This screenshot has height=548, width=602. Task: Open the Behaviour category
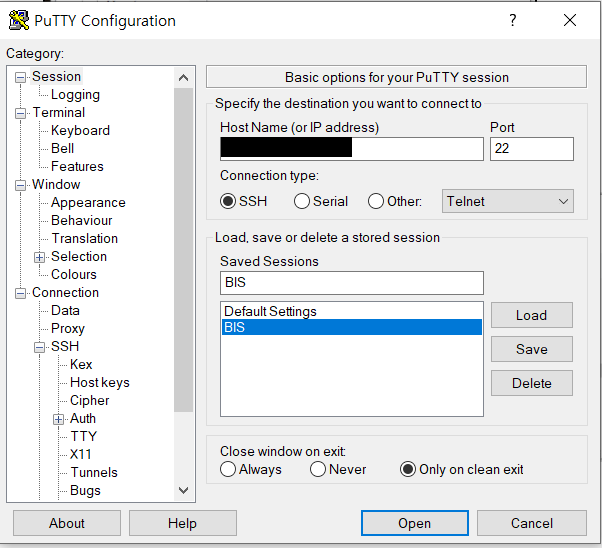[x=81, y=220]
